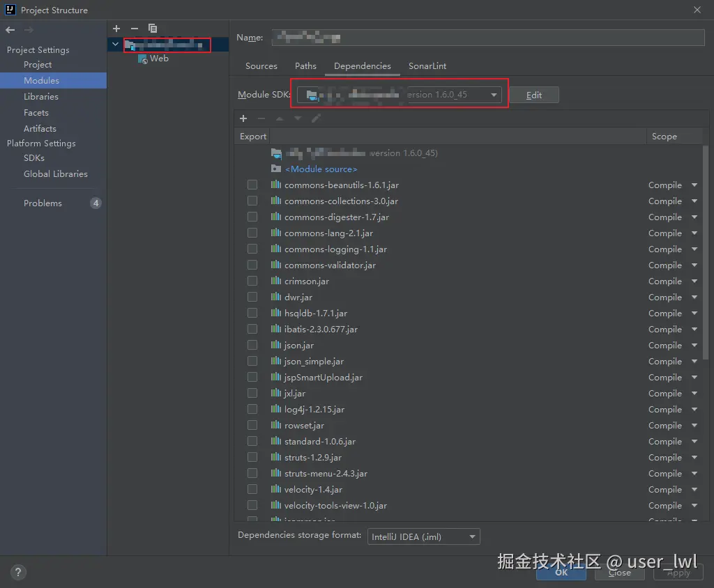The height and width of the screenshot is (588, 714).
Task: Click the library icon for crimson.jar
Action: pos(276,281)
